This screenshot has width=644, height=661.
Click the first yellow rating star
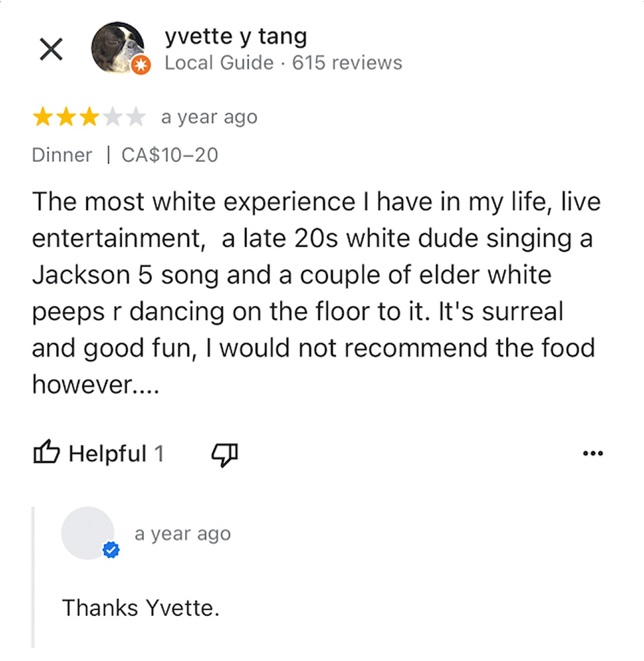pyautogui.click(x=43, y=118)
